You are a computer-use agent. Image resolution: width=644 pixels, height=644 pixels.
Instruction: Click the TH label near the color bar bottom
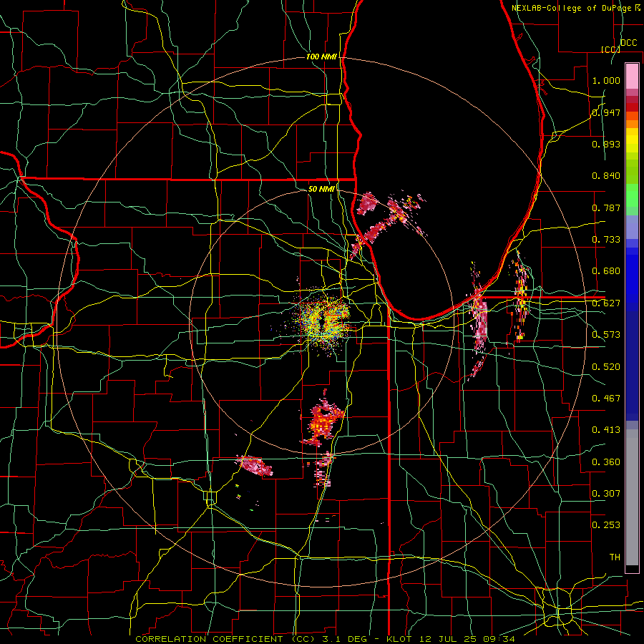pos(615,557)
